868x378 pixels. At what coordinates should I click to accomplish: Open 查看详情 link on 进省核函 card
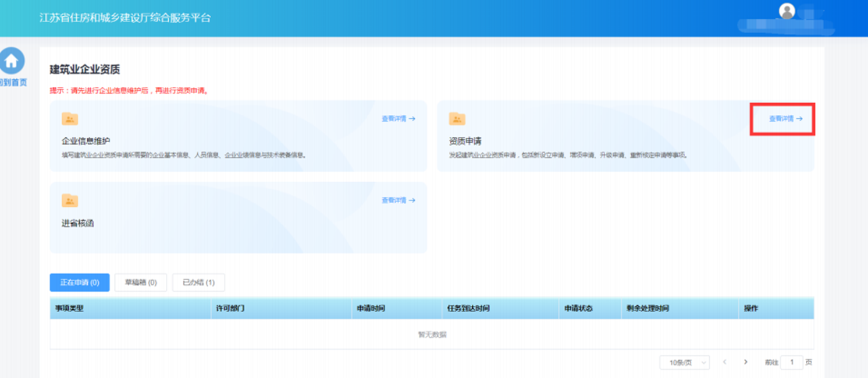399,200
